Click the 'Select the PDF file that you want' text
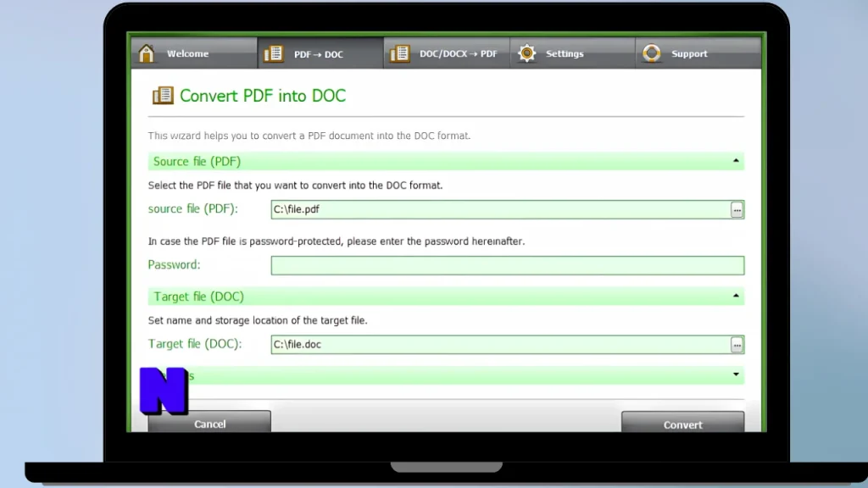This screenshot has height=488, width=868. (x=295, y=186)
